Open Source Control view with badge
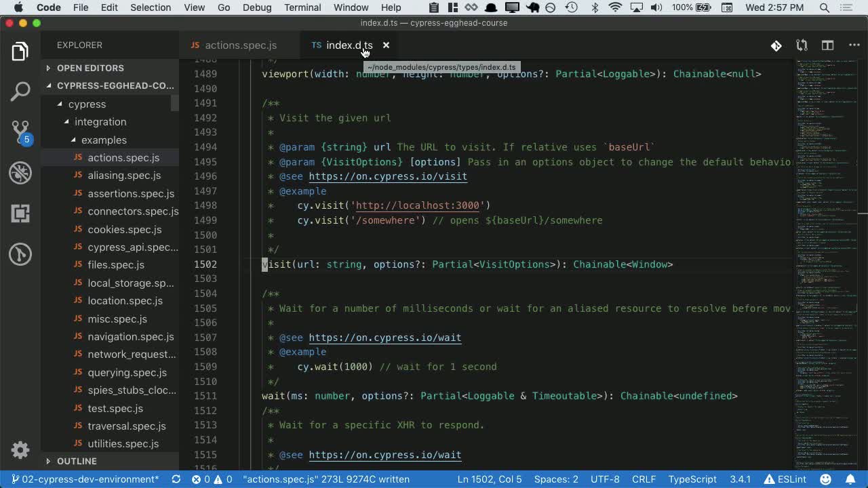This screenshot has height=488, width=868. tap(20, 131)
